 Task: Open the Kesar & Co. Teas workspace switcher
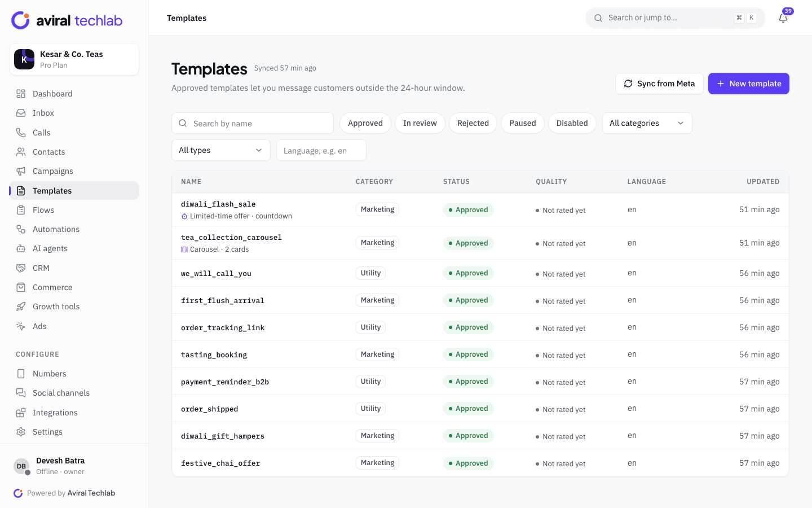coord(74,59)
